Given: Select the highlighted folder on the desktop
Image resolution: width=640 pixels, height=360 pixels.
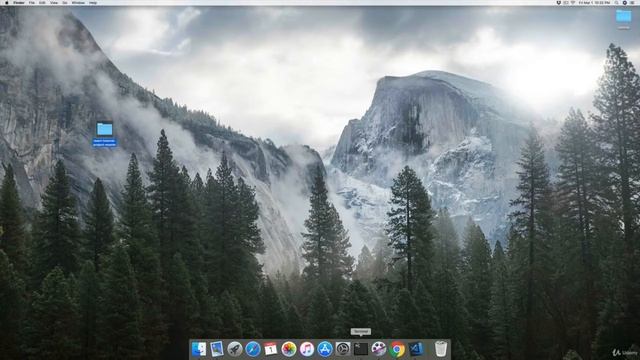Looking at the screenshot, I should pos(104,134).
